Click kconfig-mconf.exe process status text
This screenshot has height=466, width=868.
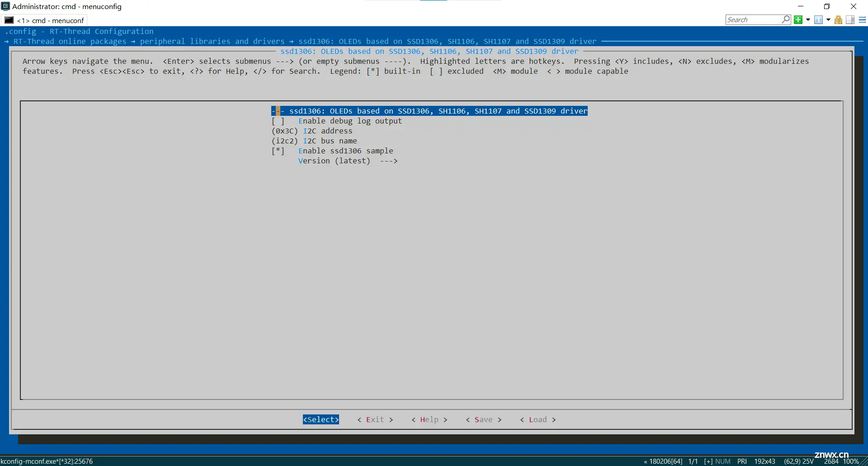click(x=47, y=461)
